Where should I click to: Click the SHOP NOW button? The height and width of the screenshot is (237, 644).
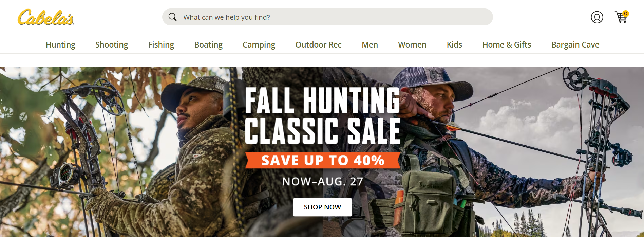[x=322, y=207]
